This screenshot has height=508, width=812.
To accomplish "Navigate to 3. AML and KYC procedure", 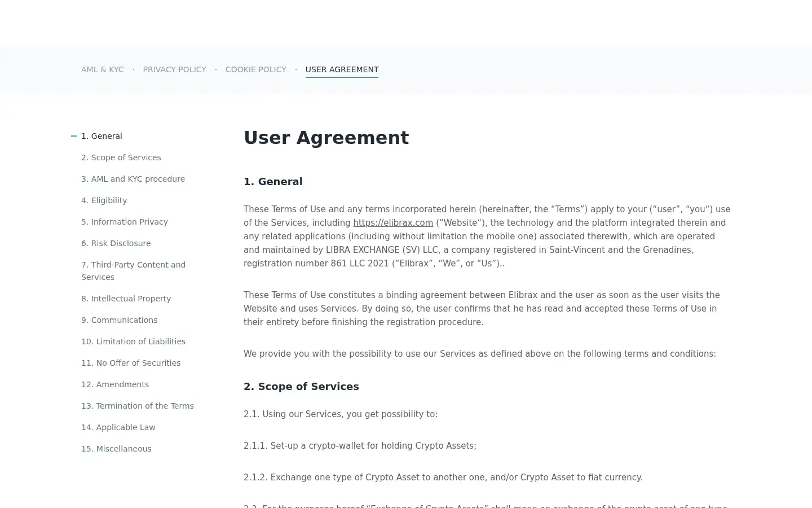I will coord(133,179).
